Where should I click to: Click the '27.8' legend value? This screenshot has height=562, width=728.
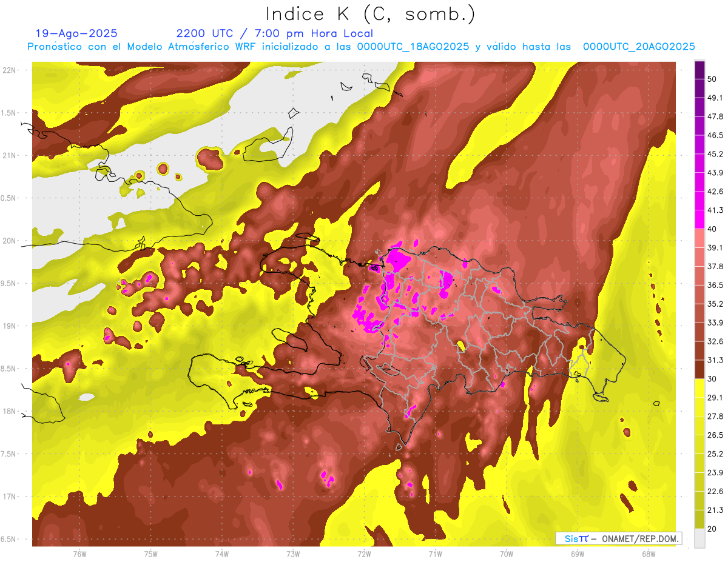point(715,416)
